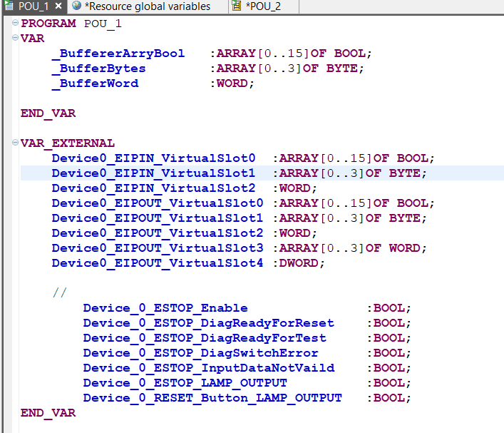504x433 pixels.
Task: Click the globe icon on Resource global variables tab
Action: click(x=76, y=6)
